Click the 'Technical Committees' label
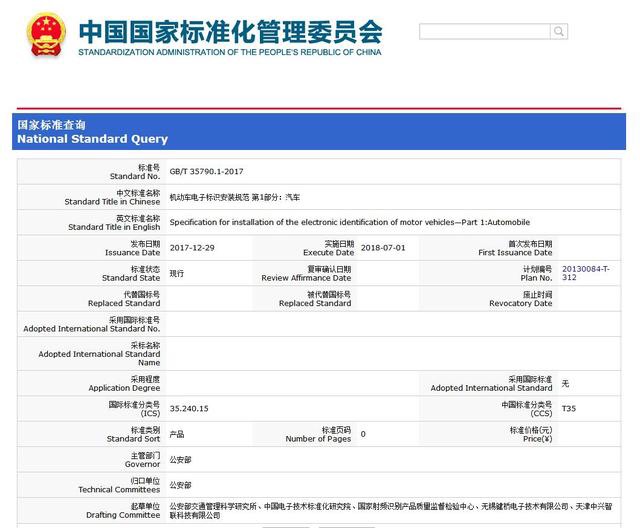This screenshot has height=528, width=640. [119, 490]
